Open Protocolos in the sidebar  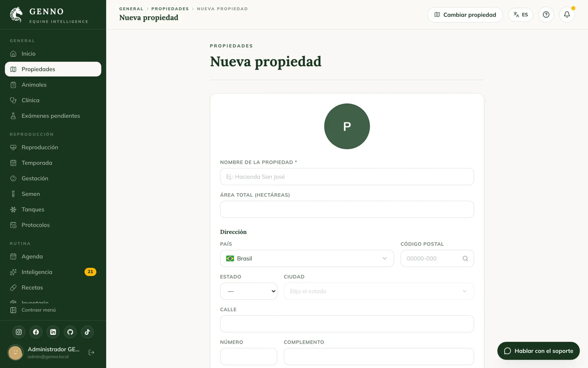53,225
